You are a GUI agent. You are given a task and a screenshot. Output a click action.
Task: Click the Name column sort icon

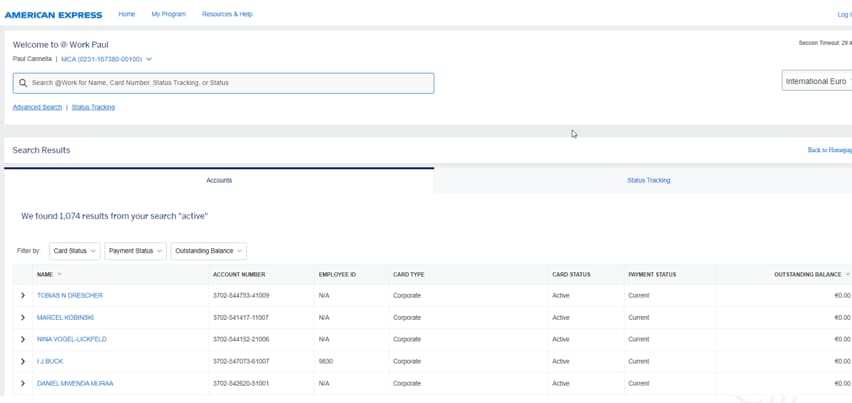tap(60, 274)
